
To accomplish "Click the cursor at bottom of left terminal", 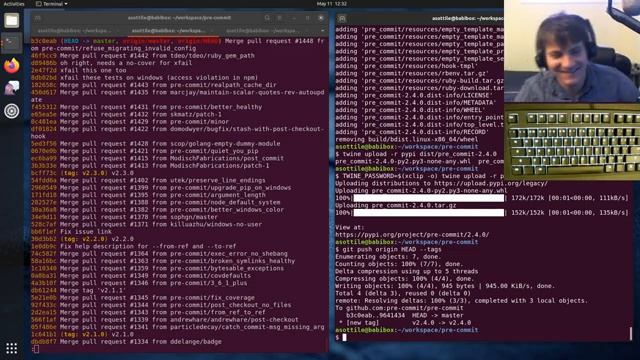I will tap(36, 349).
